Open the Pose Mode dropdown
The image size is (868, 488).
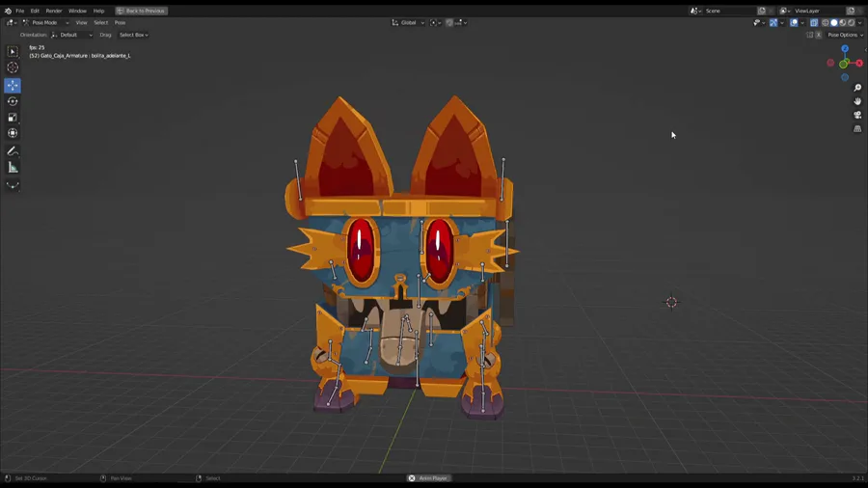pyautogui.click(x=45, y=23)
